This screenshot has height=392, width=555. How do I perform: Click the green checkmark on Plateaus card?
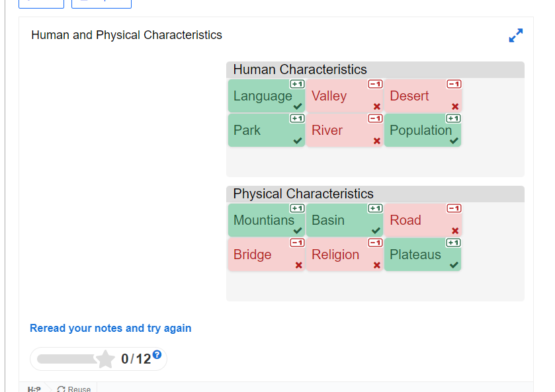[x=454, y=265]
